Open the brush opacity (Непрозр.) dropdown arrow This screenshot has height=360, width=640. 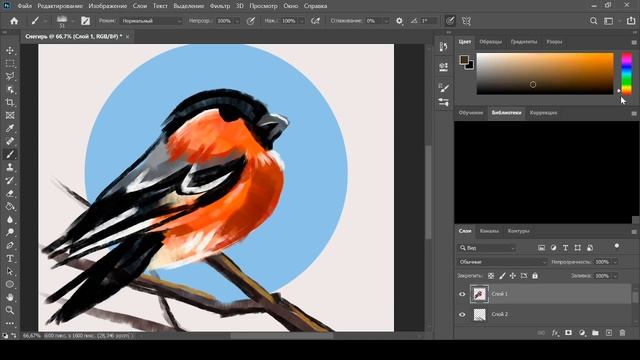point(237,21)
